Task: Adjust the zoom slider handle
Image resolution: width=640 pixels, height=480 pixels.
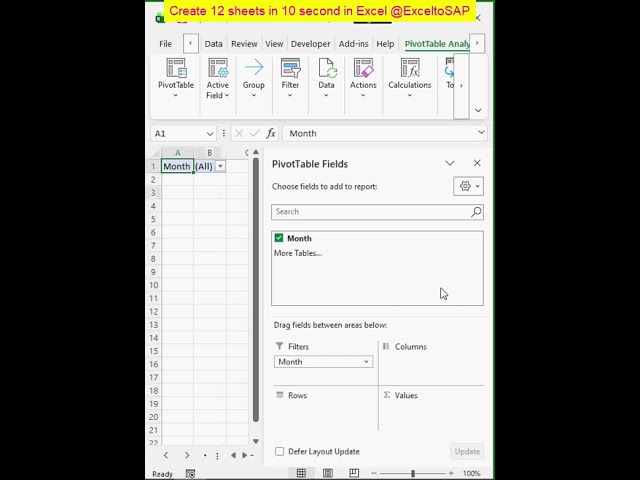Action: [x=413, y=473]
